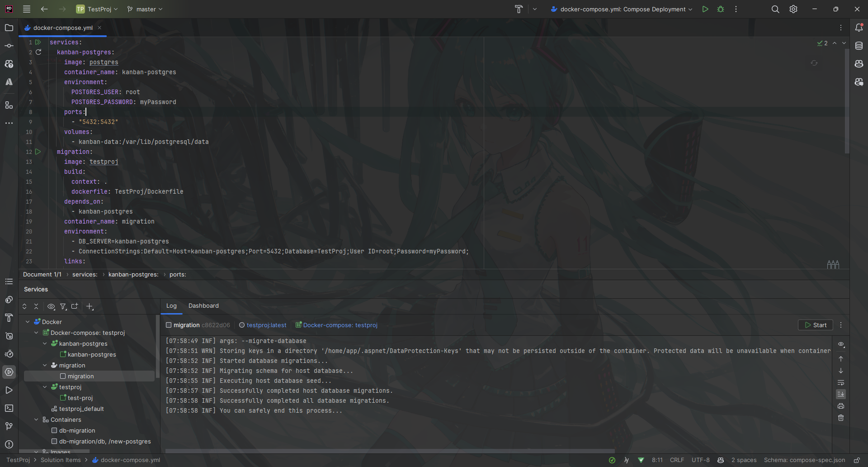
Task: Open the Services tool window icon
Action: tap(9, 372)
